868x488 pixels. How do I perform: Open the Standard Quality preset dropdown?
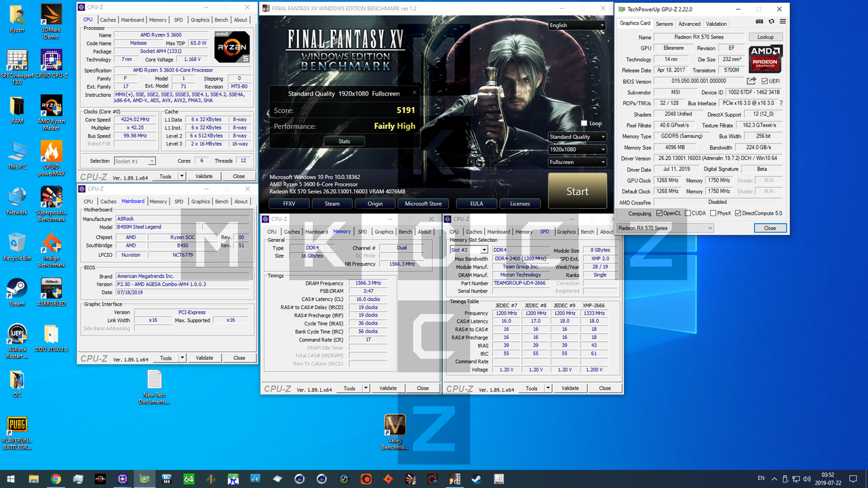point(577,137)
